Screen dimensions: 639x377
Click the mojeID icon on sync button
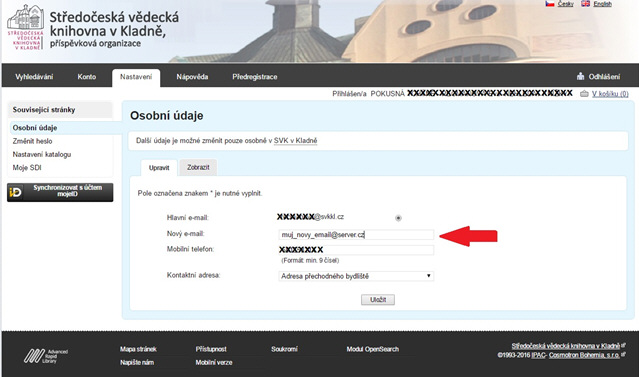tap(16, 192)
